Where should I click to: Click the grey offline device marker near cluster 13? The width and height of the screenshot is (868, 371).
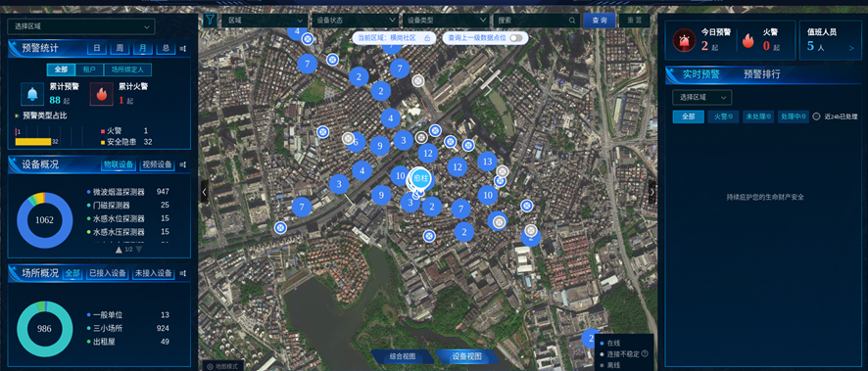[503, 171]
